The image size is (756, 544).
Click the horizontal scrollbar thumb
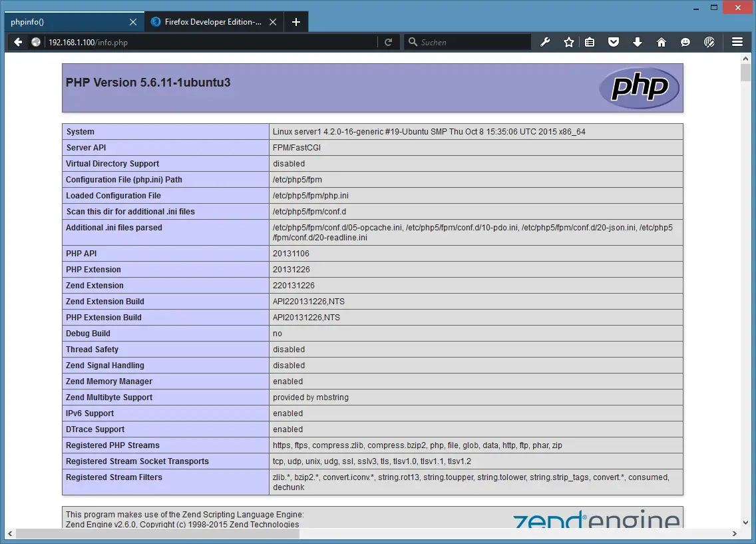point(158,534)
